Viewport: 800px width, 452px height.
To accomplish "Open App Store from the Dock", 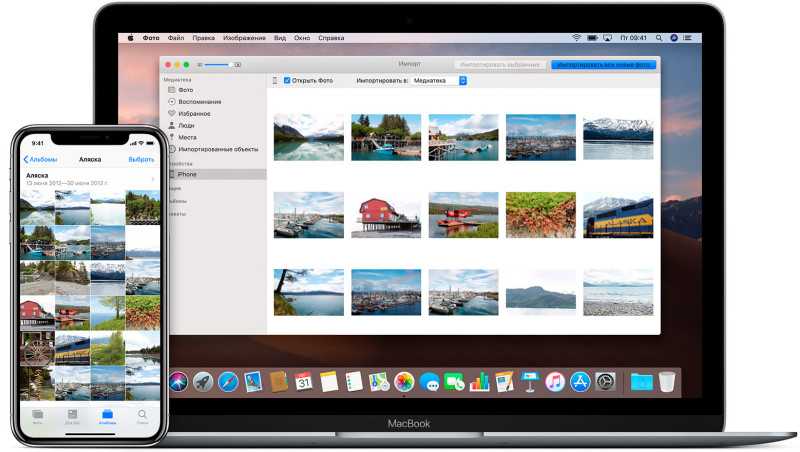I will [580, 382].
